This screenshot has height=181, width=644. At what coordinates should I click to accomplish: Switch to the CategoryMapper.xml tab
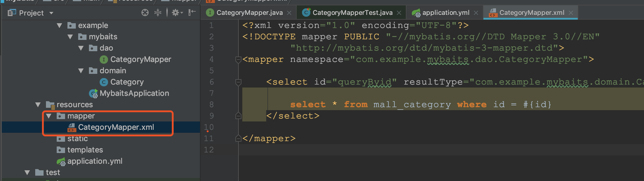532,13
